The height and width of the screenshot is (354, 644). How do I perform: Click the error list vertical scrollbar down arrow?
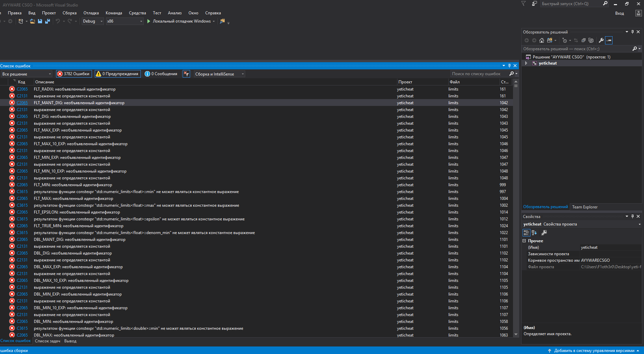tap(516, 335)
